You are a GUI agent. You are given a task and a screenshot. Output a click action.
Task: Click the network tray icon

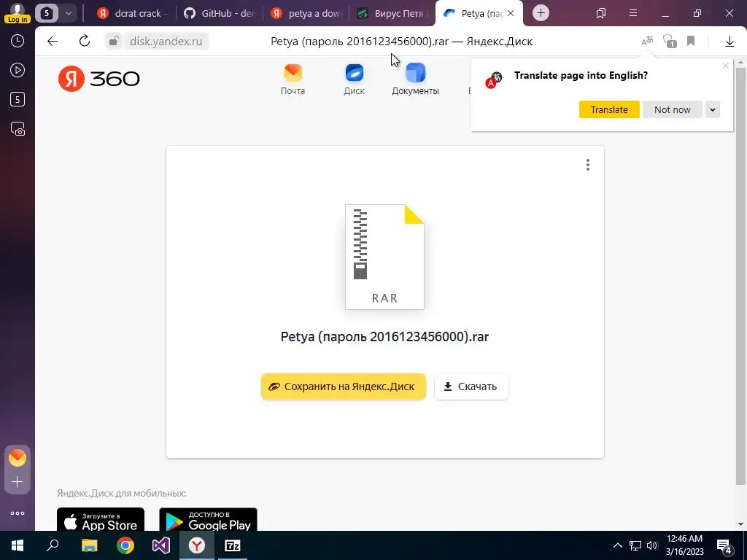tap(635, 545)
